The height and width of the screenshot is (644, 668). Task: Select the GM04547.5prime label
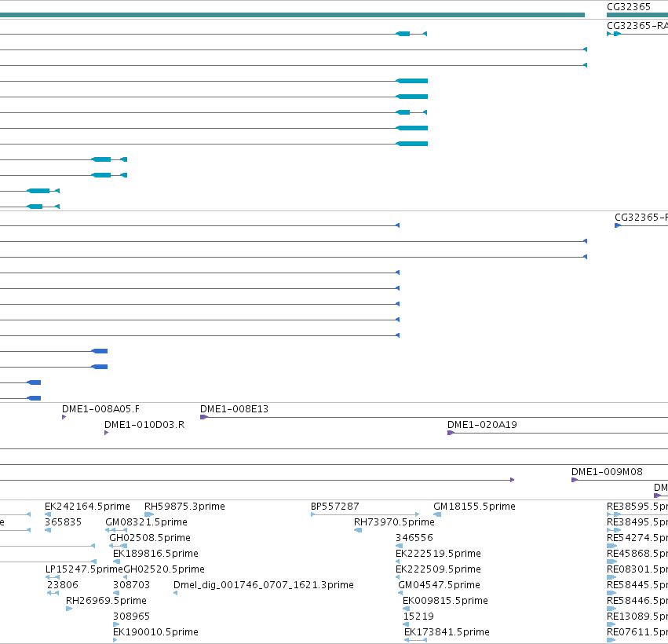439,585
